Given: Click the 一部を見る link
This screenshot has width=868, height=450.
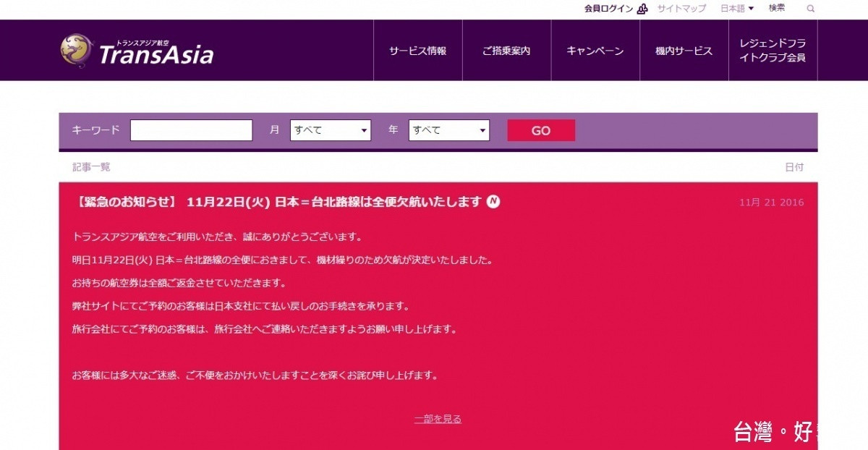Looking at the screenshot, I should pos(438,419).
